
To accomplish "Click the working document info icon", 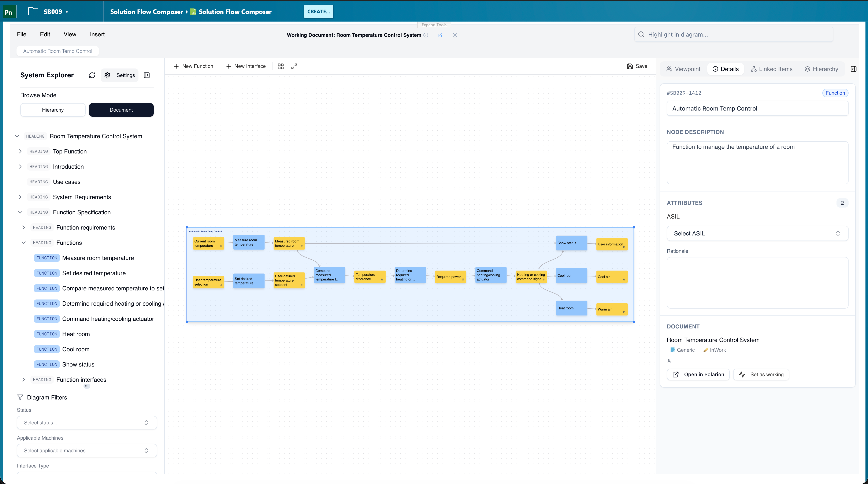I will (x=426, y=35).
